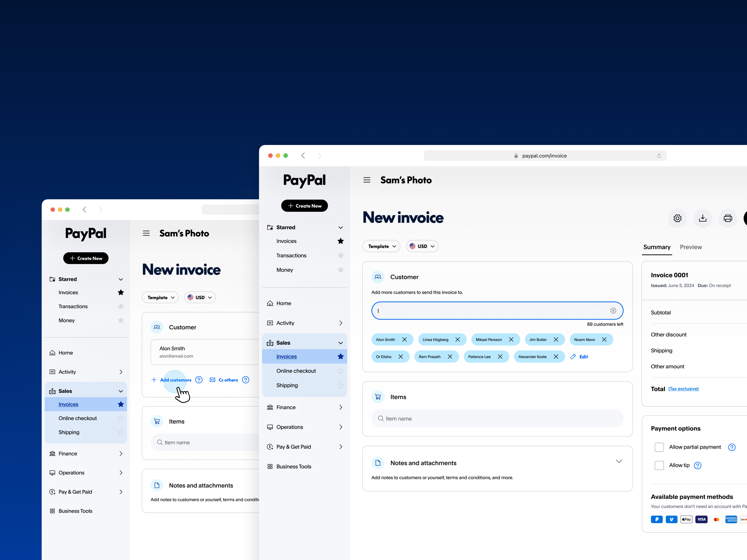The height and width of the screenshot is (560, 747).
Task: Open Online checkout under Sales
Action: tap(296, 371)
